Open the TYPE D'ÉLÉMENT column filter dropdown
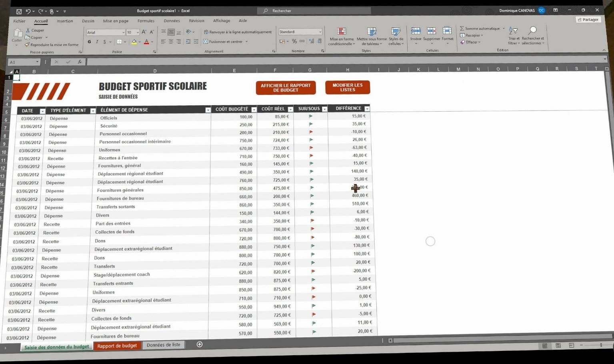 [x=93, y=111]
